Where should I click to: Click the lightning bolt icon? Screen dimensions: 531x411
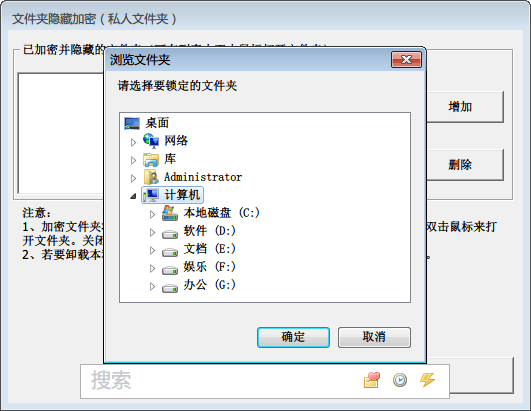pos(427,380)
